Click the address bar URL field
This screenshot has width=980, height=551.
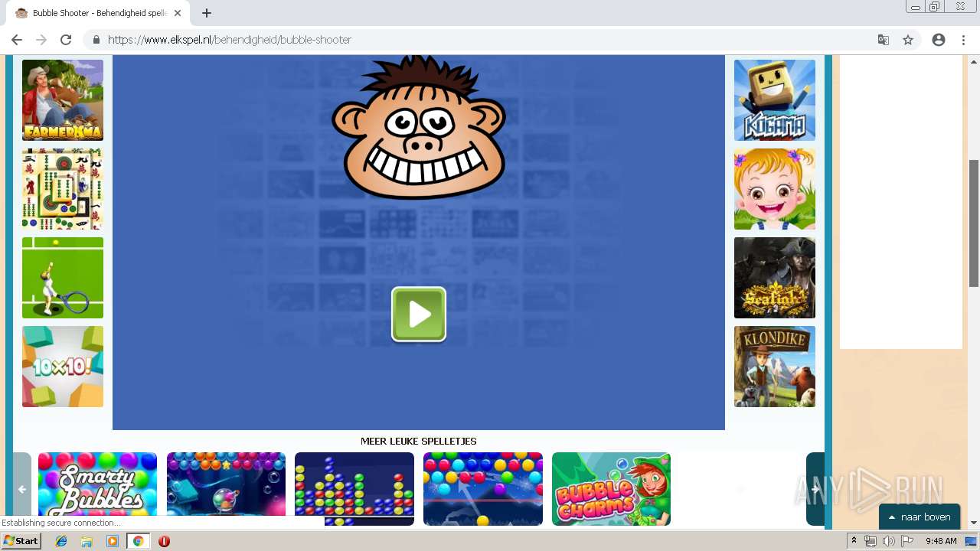pos(490,40)
